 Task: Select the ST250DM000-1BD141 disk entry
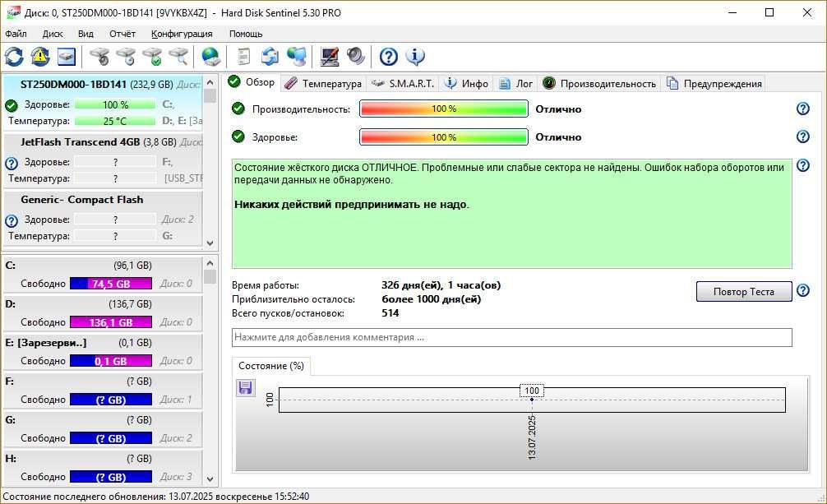103,103
